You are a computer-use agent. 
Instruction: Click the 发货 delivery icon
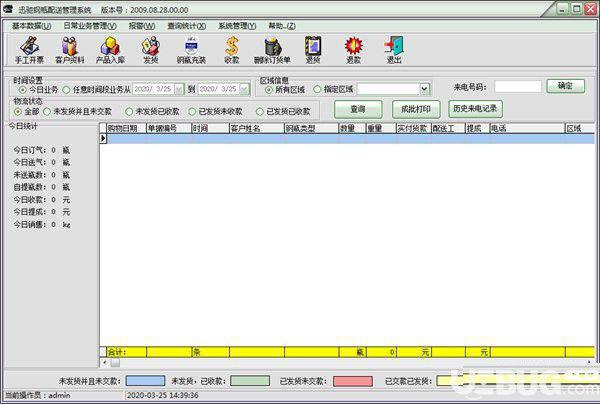tap(151, 50)
